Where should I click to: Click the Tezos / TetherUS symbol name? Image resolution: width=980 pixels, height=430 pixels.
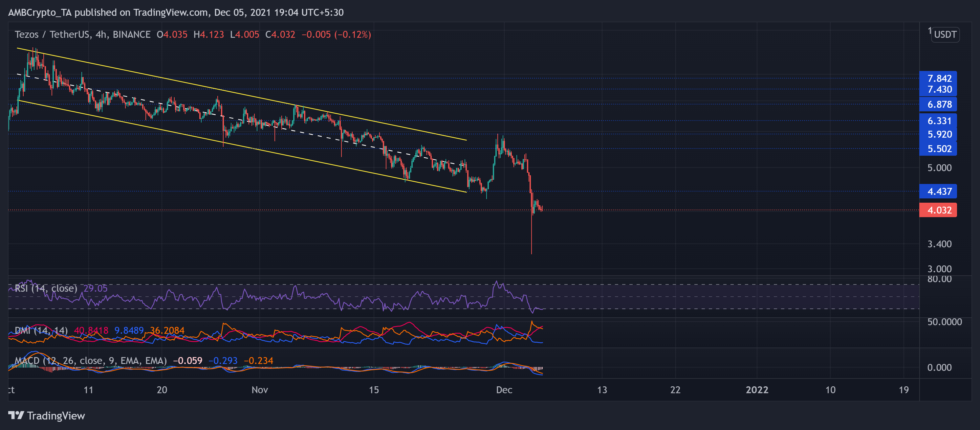coord(52,34)
